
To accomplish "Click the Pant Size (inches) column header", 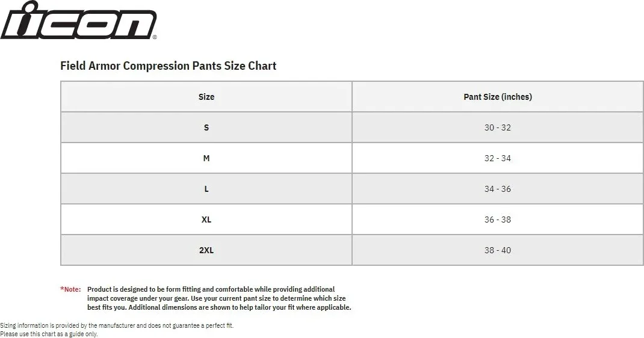I will tap(498, 97).
